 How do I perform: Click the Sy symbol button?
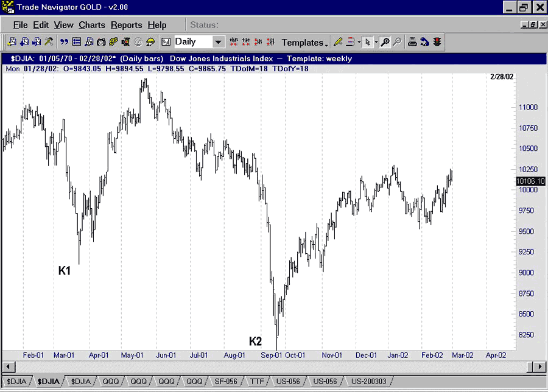click(166, 42)
